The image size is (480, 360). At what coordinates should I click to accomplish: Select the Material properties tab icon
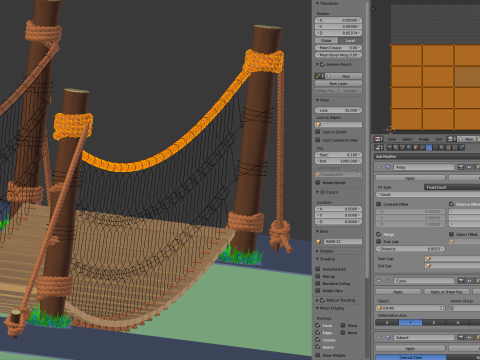pos(442,147)
